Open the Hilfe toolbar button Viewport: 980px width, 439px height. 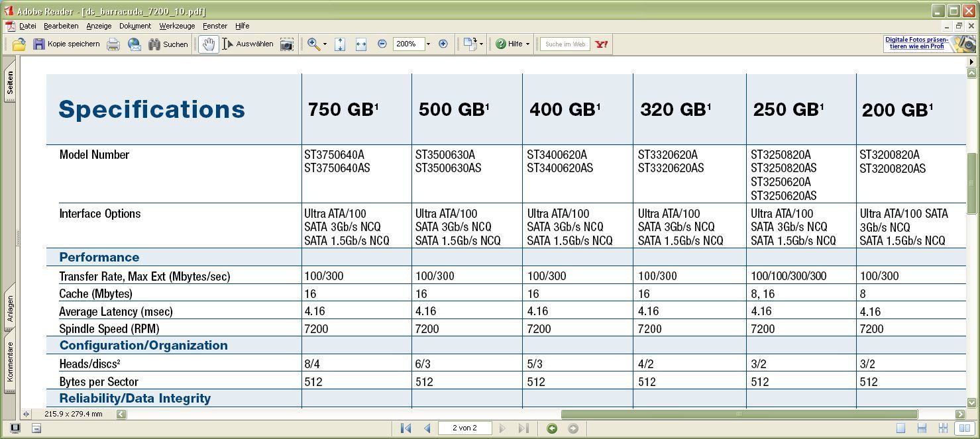[x=509, y=44]
